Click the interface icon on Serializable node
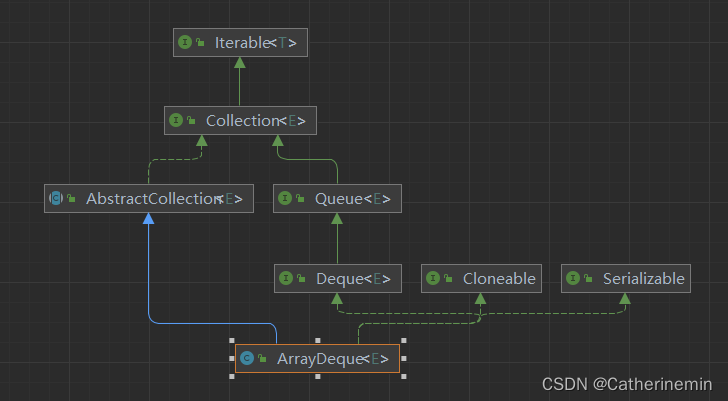The image size is (728, 401). pos(573,278)
